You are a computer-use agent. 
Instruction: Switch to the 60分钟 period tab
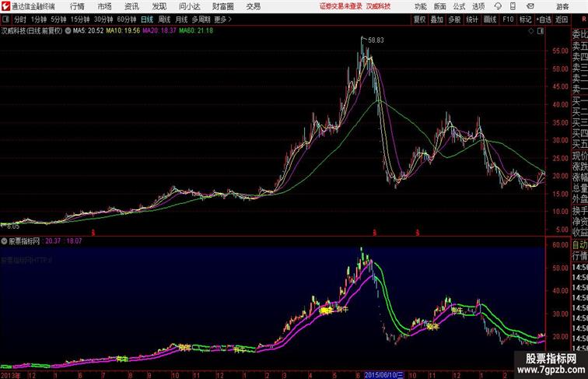pos(127,19)
